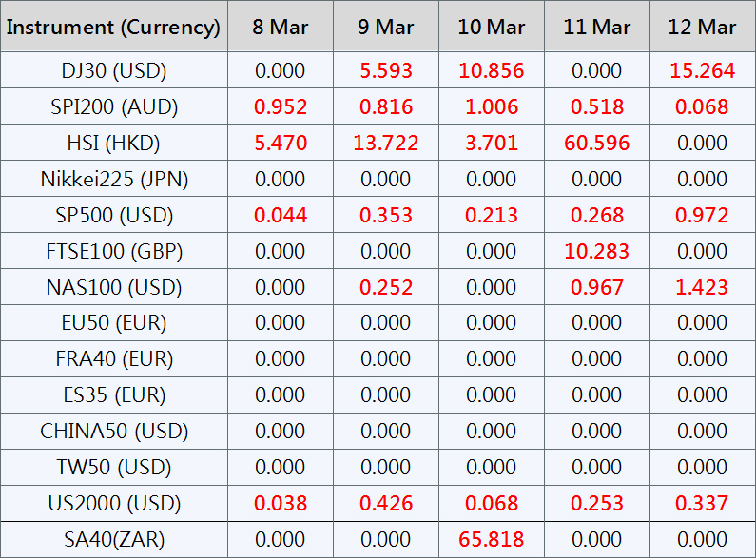756x558 pixels.
Task: Click the 11 Mar column header
Action: tap(597, 27)
